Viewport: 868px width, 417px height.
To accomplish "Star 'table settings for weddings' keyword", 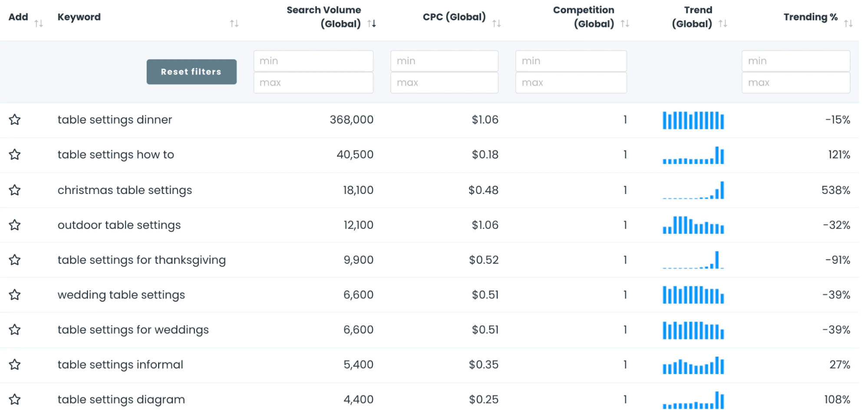I will coord(15,329).
